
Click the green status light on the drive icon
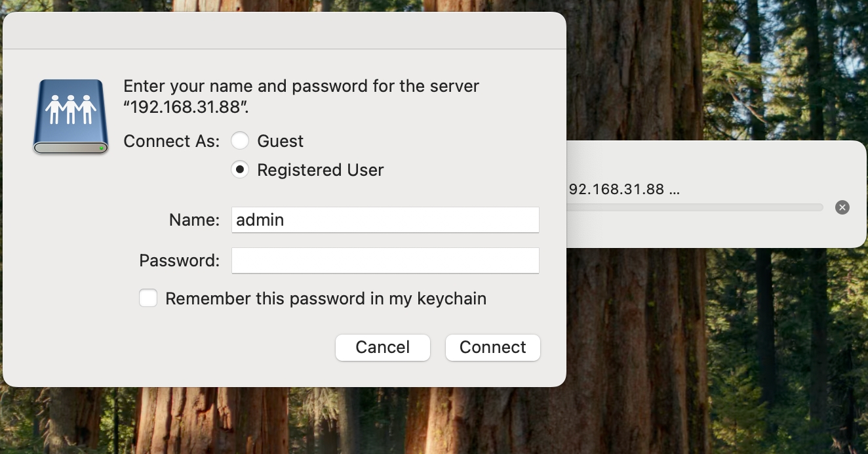102,149
